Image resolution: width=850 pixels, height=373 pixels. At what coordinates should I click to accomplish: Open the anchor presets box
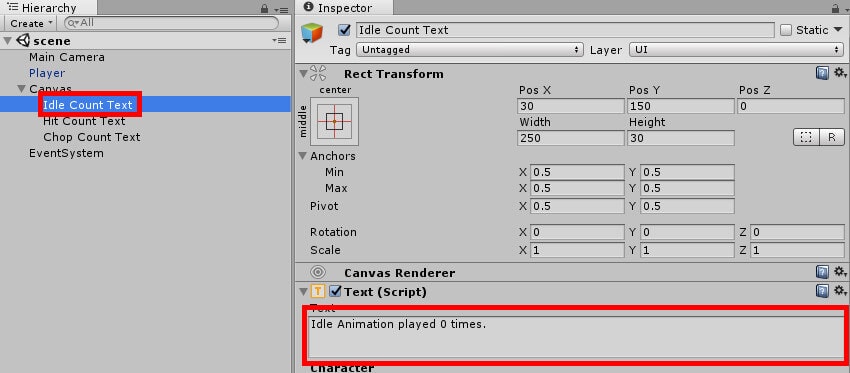(x=334, y=121)
